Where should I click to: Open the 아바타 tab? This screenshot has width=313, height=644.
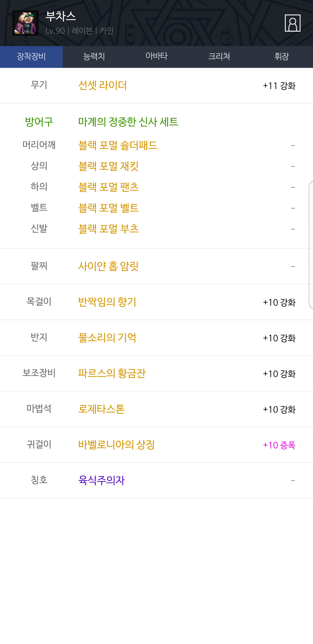click(x=156, y=57)
